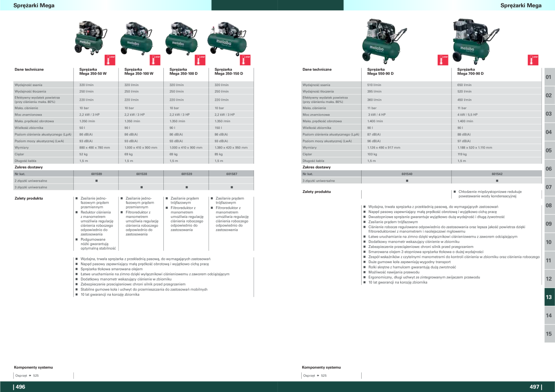The height and width of the screenshot is (392, 555).
Task: Click the column heading Sprężarka Mega 350-150 D
Action: tap(229, 72)
